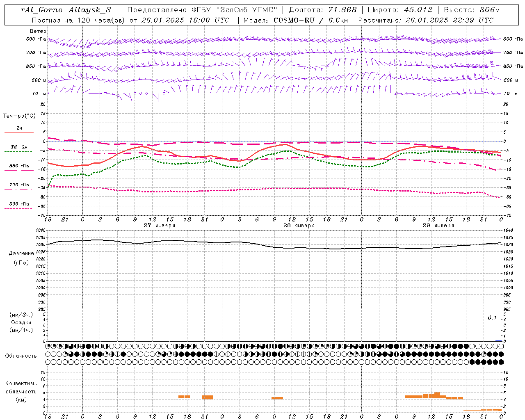Select the Долгота: 71.868 header value
Screen dimensions: 525x420
pyautogui.click(x=323, y=10)
